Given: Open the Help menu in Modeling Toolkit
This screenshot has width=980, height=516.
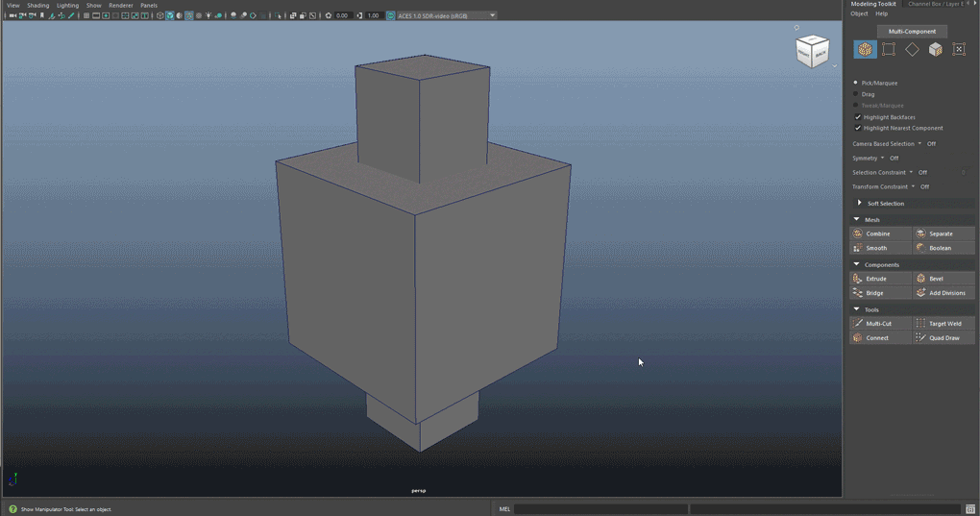Looking at the screenshot, I should point(881,13).
